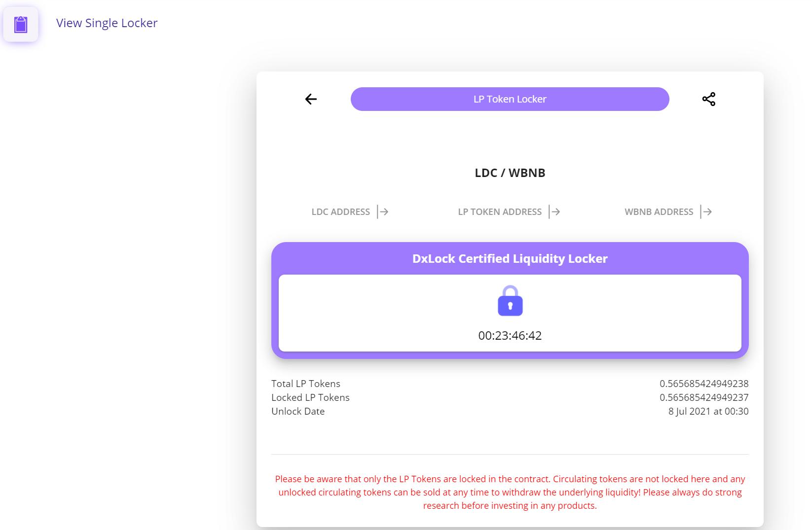Click the Unlock Date label
Image resolution: width=812 pixels, height=530 pixels.
pos(298,411)
